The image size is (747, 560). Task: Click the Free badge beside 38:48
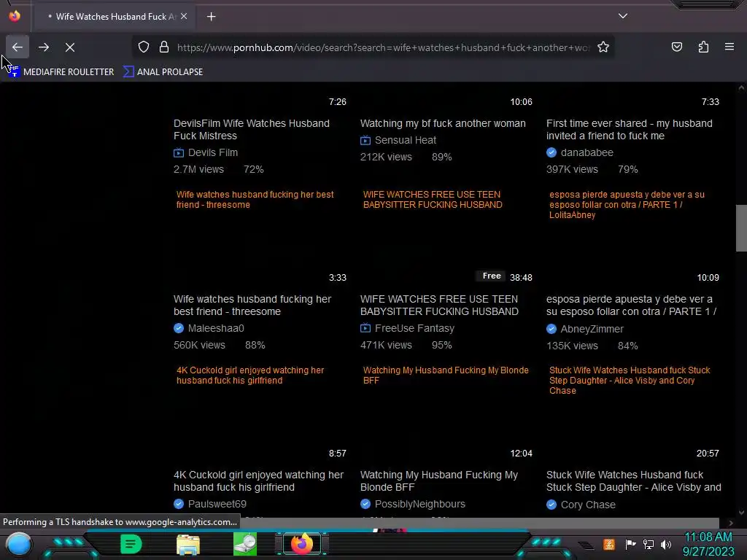point(491,276)
